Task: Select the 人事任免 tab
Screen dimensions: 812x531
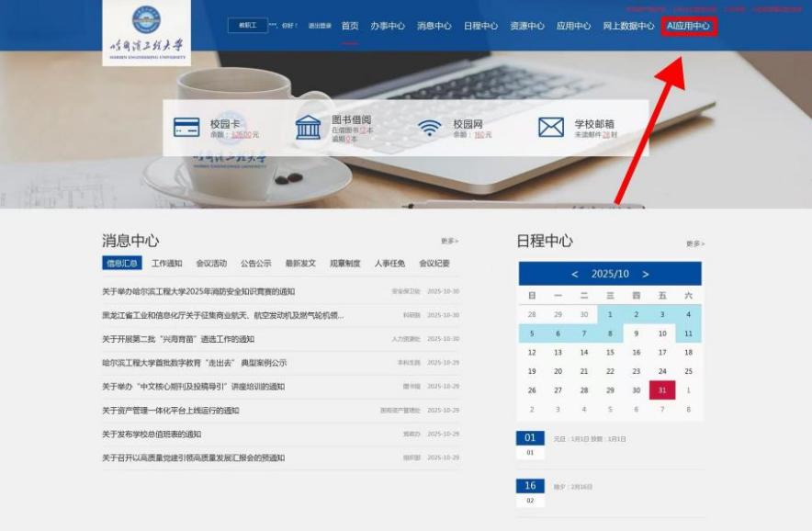Action: pyautogui.click(x=389, y=263)
